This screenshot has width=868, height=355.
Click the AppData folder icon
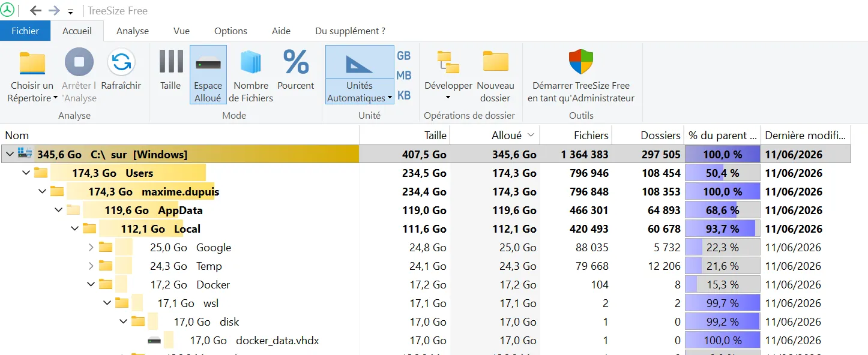point(73,210)
